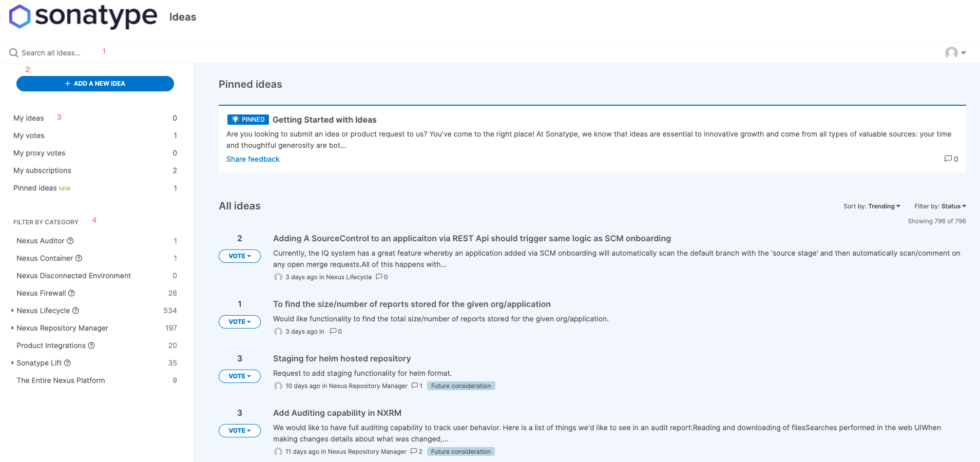
Task: Go to the Ideas section header
Action: pyautogui.click(x=183, y=17)
